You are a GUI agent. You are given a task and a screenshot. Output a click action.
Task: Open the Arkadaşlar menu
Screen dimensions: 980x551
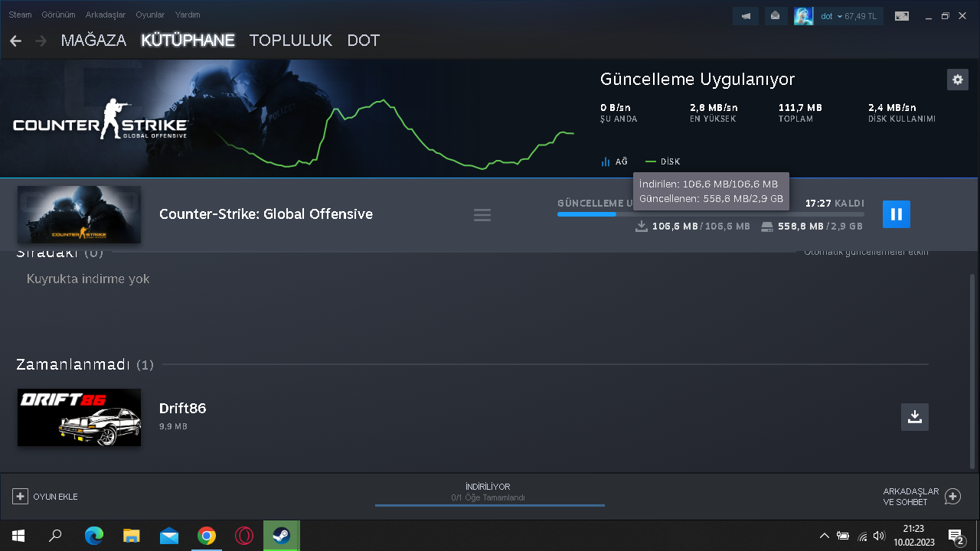click(x=106, y=15)
